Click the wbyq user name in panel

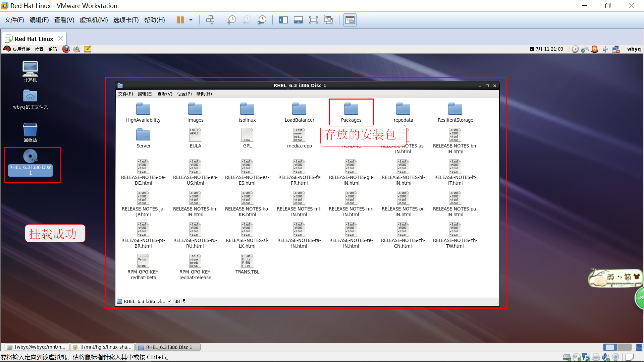(x=634, y=49)
